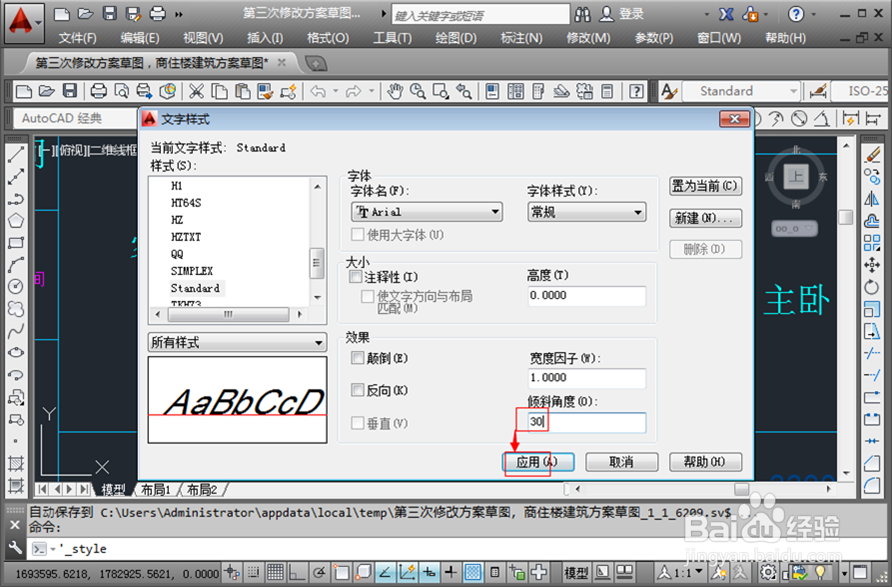This screenshot has width=892, height=587.
Task: Select the Polygon draw tool
Action: point(16,221)
